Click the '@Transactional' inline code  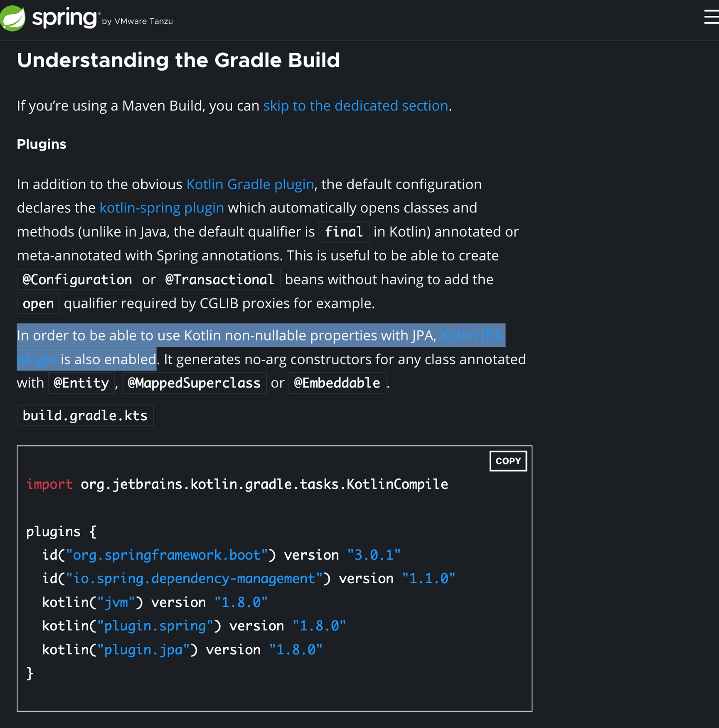pos(220,279)
